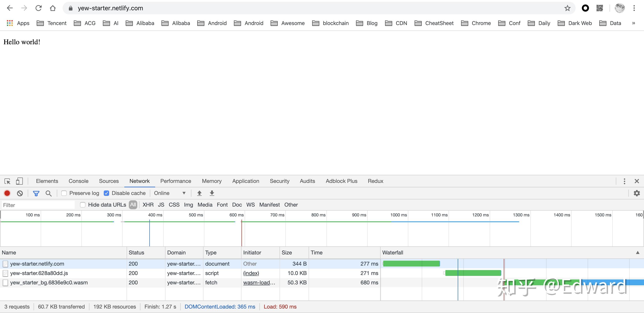The image size is (644, 313).
Task: Check the Hide data URLs checkbox
Action: coord(83,205)
